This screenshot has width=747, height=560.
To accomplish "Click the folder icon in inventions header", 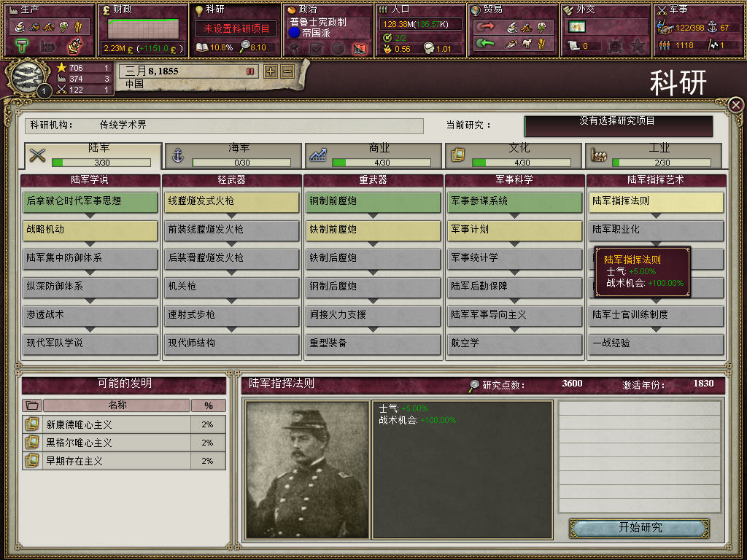I will tap(32, 405).
